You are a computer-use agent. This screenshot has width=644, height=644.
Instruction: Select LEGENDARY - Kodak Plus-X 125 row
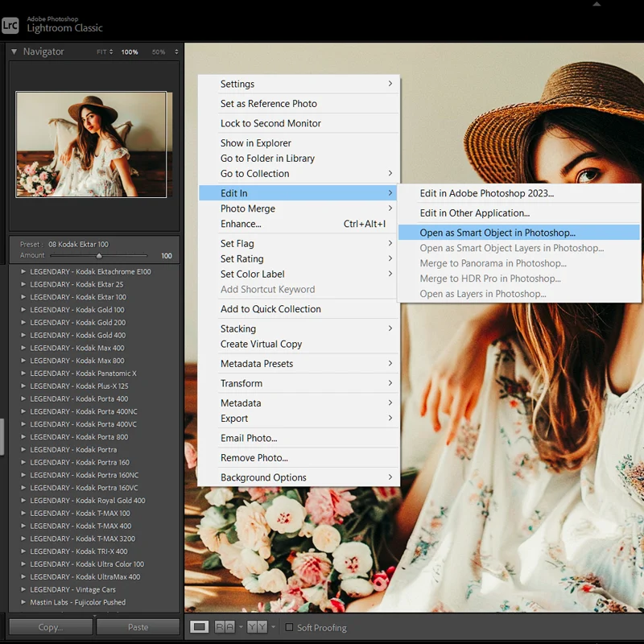coord(94,386)
